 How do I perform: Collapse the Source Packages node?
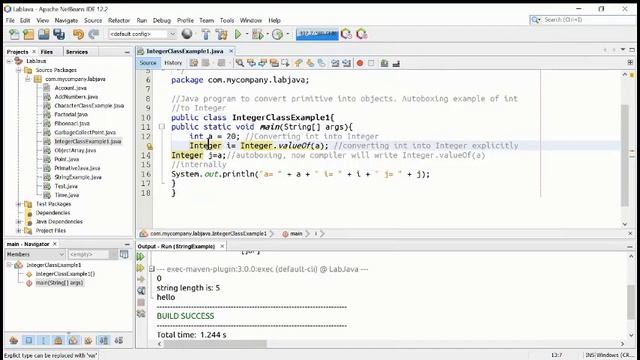pos(18,70)
